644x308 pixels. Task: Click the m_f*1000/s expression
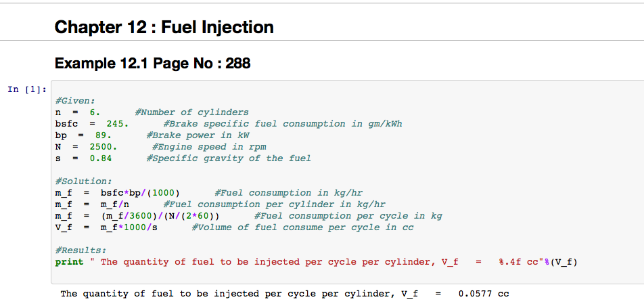coord(129,227)
